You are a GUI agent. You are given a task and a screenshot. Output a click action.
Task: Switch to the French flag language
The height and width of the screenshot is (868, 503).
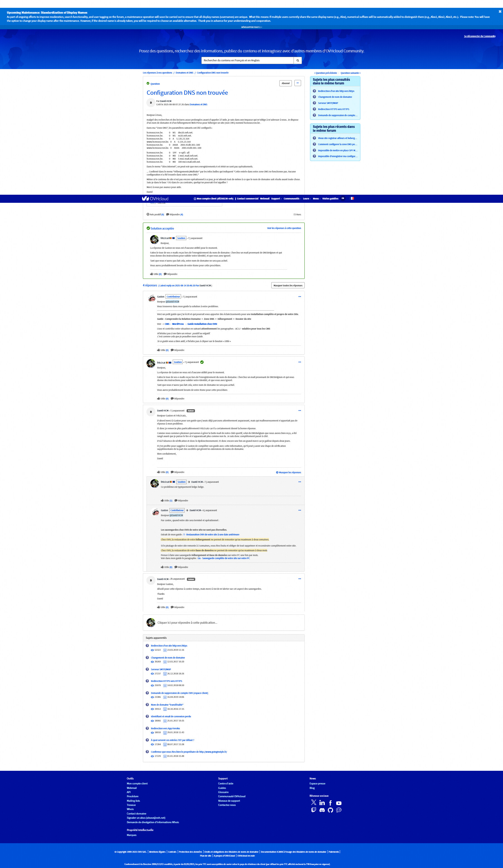pyautogui.click(x=352, y=198)
